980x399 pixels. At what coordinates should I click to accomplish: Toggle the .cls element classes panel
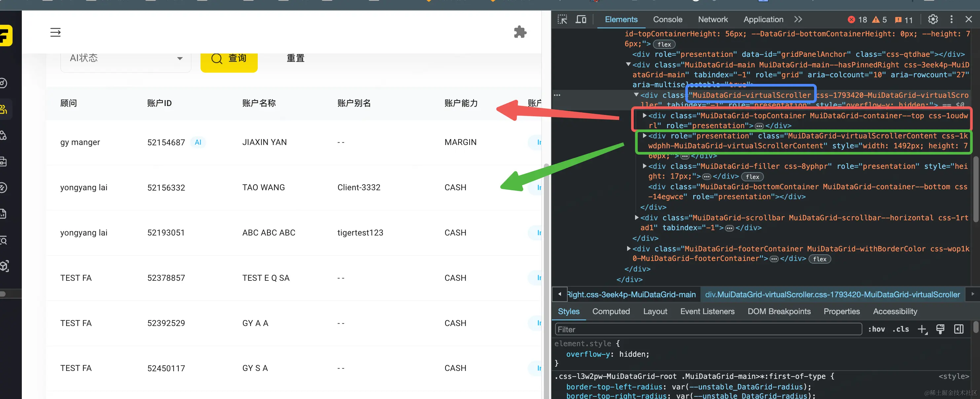tap(900, 329)
